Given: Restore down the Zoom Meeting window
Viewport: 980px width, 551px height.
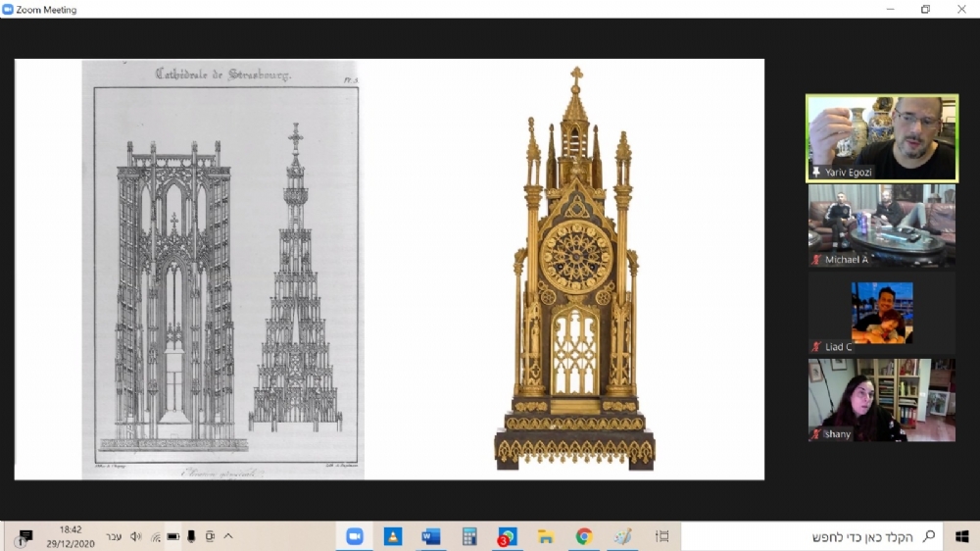Looking at the screenshot, I should (926, 10).
